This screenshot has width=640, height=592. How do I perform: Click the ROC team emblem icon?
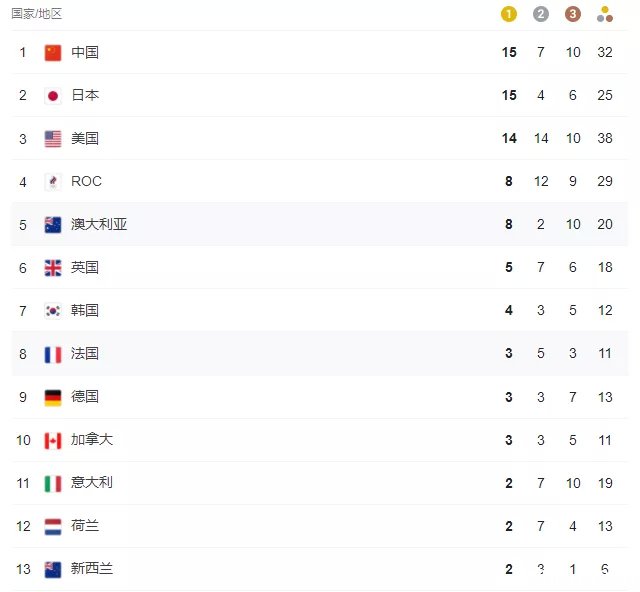[x=53, y=182]
